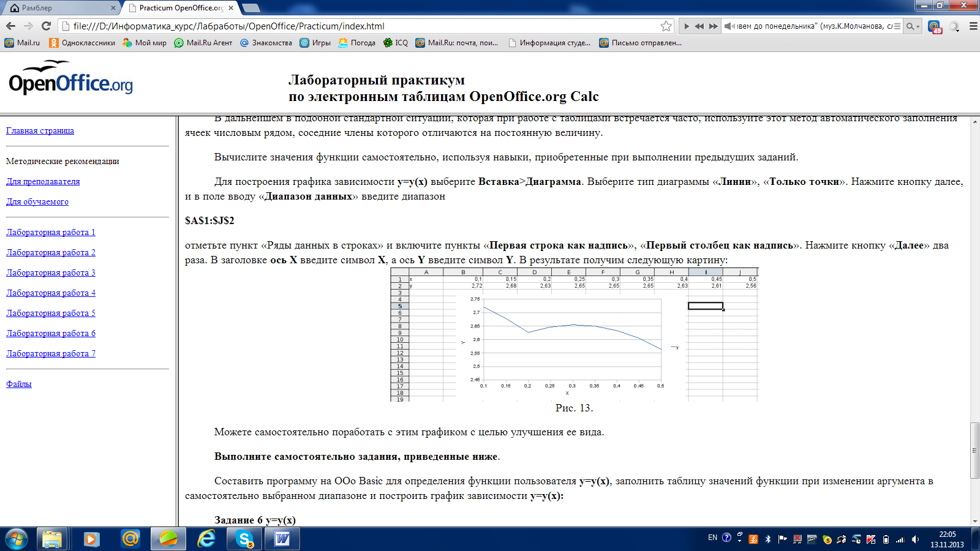Open the Action Center flag tray icon
The image size is (980, 551).
782,539
